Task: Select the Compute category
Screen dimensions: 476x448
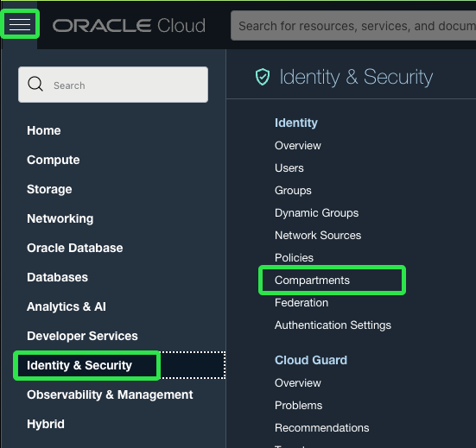Action: (x=53, y=160)
